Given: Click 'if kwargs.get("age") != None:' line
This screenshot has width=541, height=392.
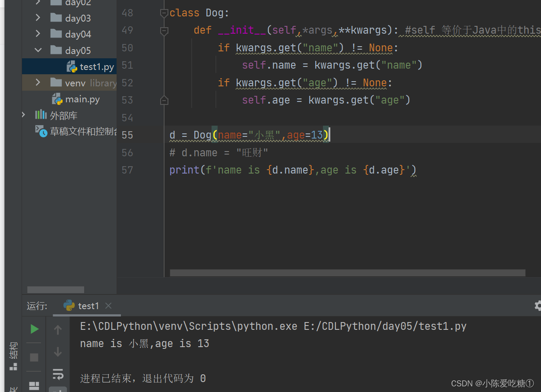Looking at the screenshot, I should tap(305, 82).
